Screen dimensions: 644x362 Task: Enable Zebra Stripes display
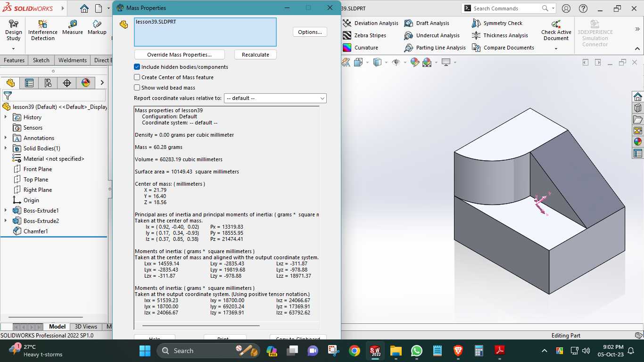364,35
